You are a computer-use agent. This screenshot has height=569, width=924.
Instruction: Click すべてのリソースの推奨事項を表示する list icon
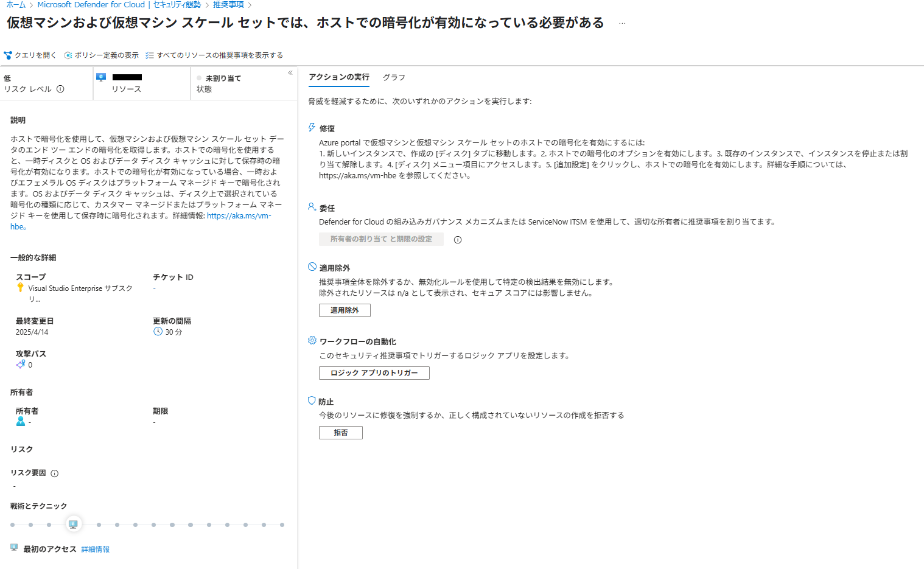tap(150, 55)
